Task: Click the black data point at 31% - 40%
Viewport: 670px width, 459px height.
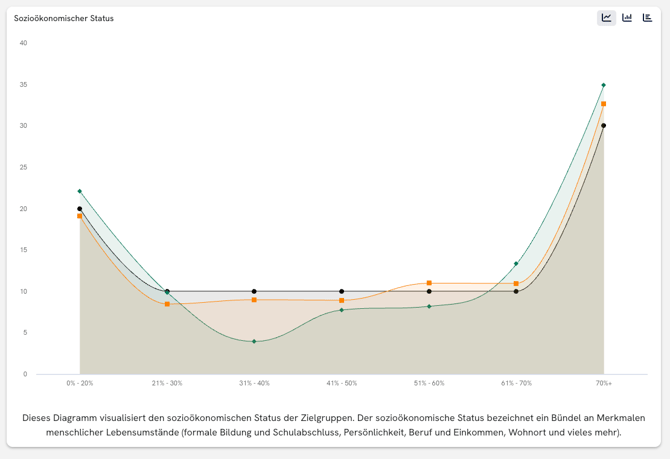Action: click(254, 291)
